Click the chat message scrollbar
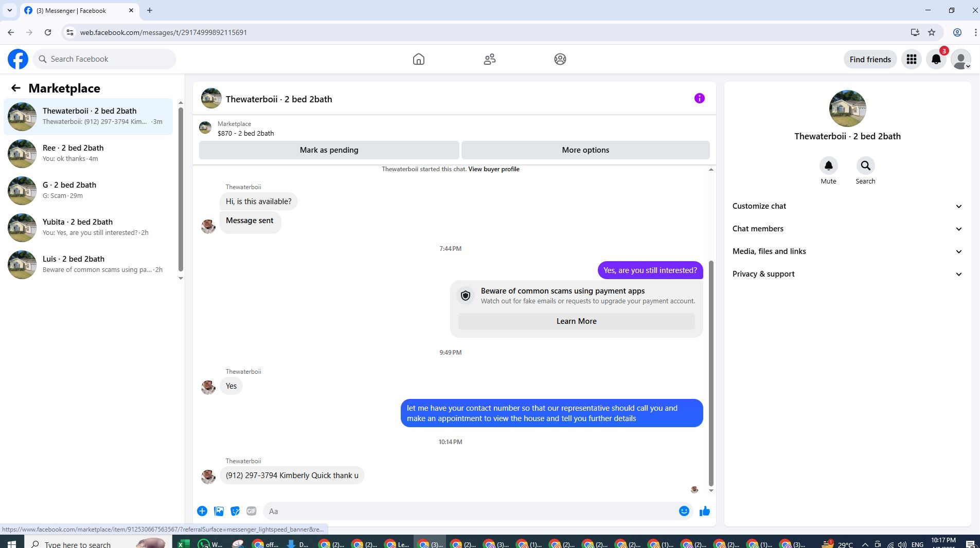This screenshot has height=548, width=980. pyautogui.click(x=711, y=373)
